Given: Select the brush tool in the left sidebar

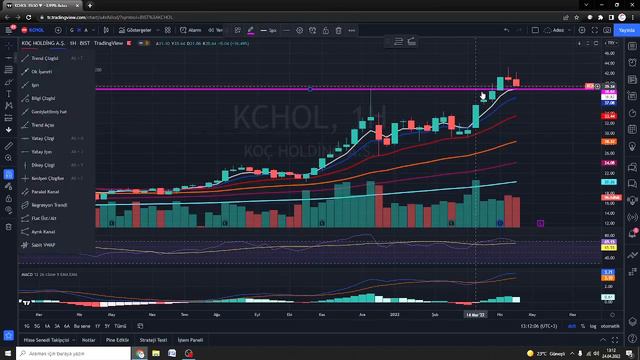Looking at the screenshot, I should tap(8, 82).
